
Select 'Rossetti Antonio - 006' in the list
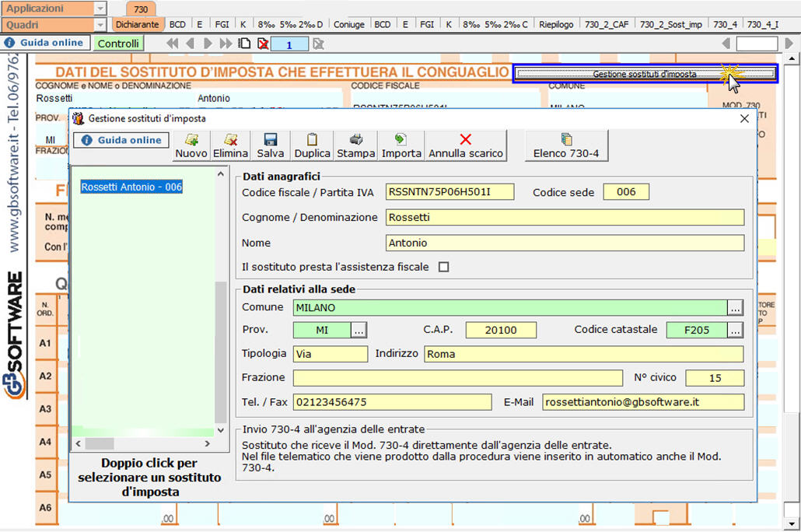131,187
